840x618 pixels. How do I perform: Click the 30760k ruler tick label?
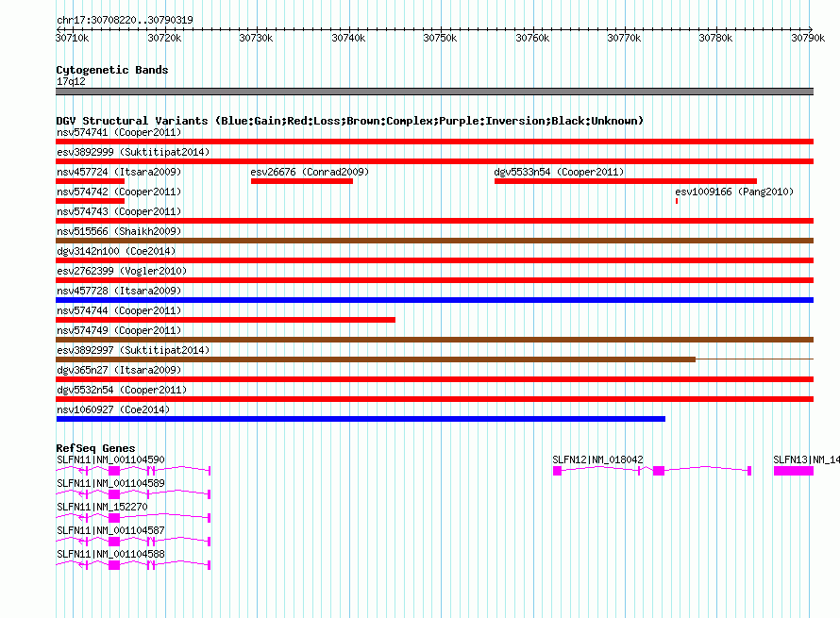pyautogui.click(x=532, y=38)
